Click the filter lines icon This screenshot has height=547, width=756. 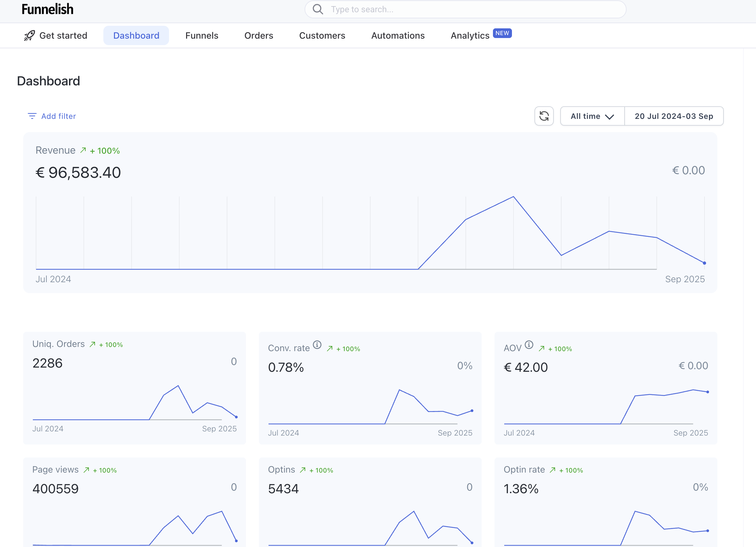32,116
